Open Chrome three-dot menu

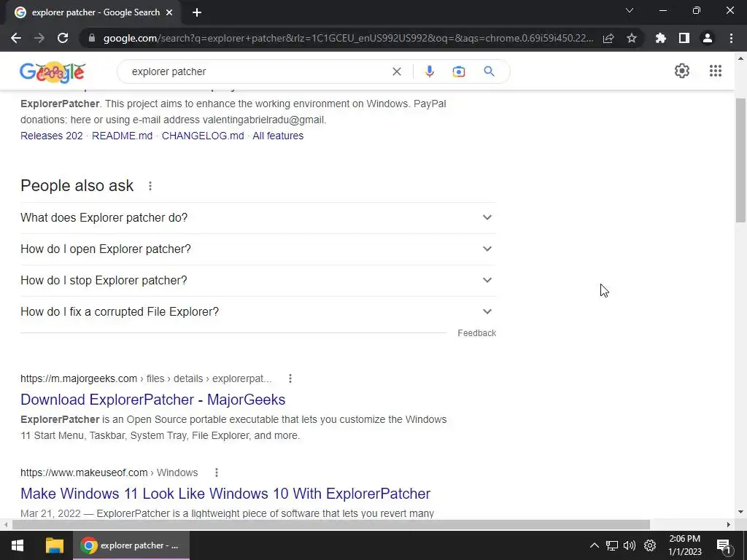pyautogui.click(x=731, y=38)
